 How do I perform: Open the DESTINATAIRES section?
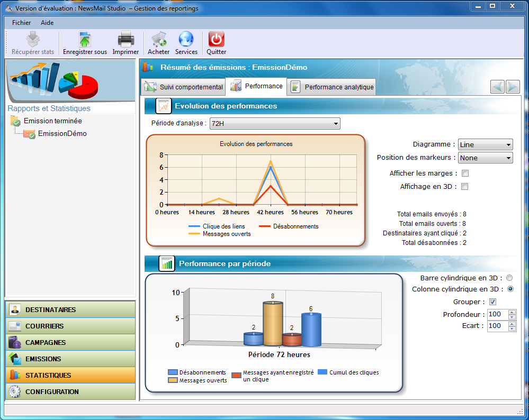[x=70, y=309]
